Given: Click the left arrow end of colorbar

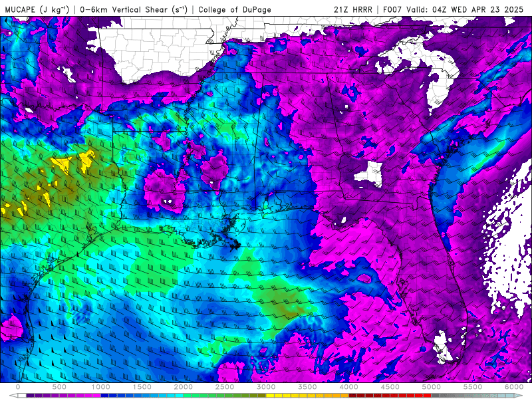Looking at the screenshot, I should 13,395.
